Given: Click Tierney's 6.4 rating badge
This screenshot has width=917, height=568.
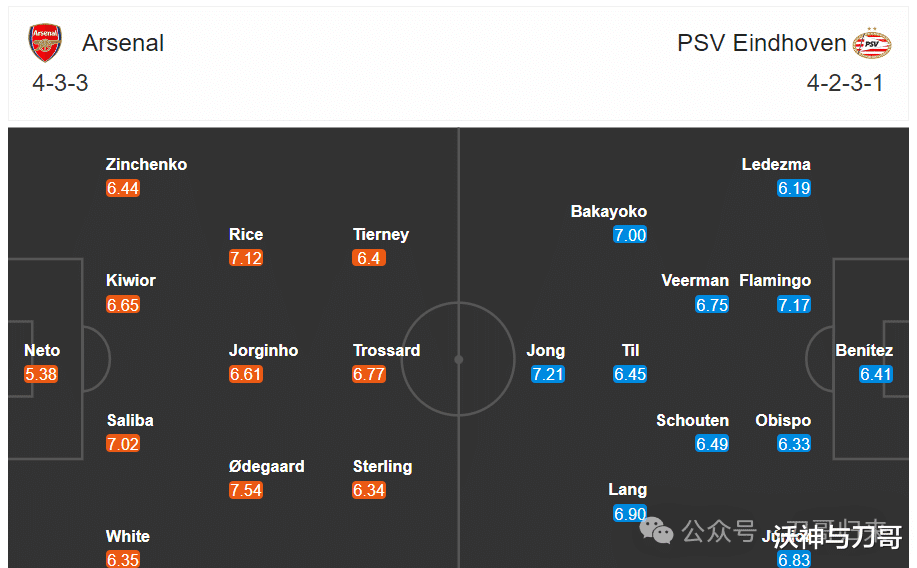Looking at the screenshot, I should click(x=369, y=258).
